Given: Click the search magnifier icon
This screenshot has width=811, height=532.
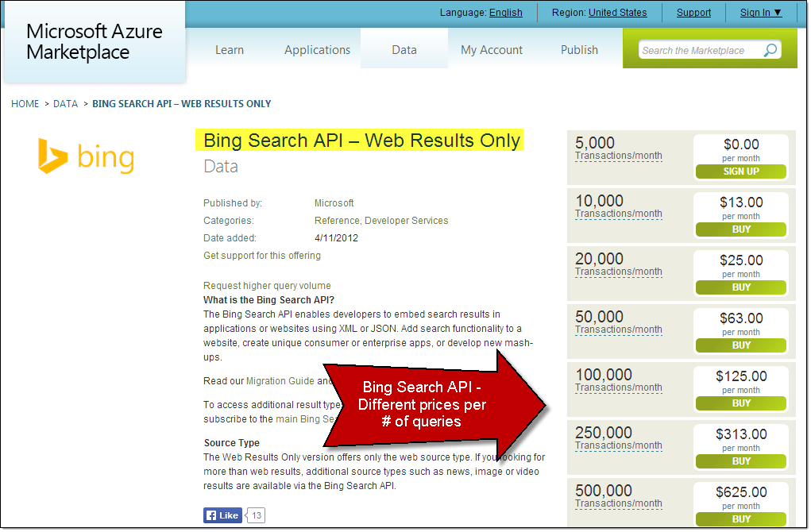Looking at the screenshot, I should [x=770, y=50].
